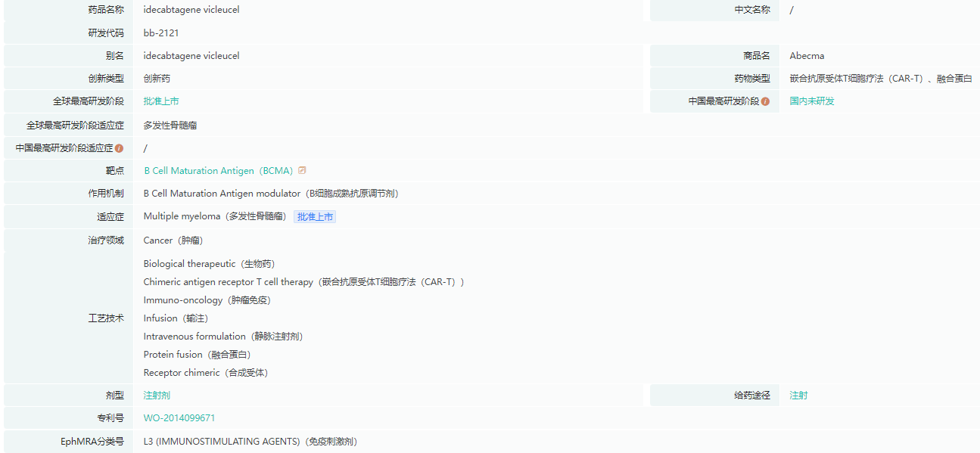
Task: Select Infusion (输注) entry
Action: pyautogui.click(x=176, y=318)
